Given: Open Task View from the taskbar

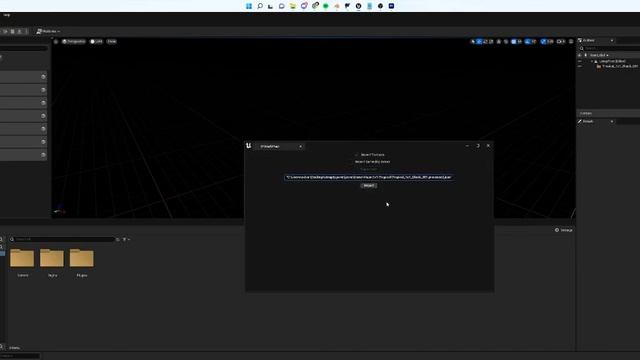Looking at the screenshot, I should [x=271, y=6].
